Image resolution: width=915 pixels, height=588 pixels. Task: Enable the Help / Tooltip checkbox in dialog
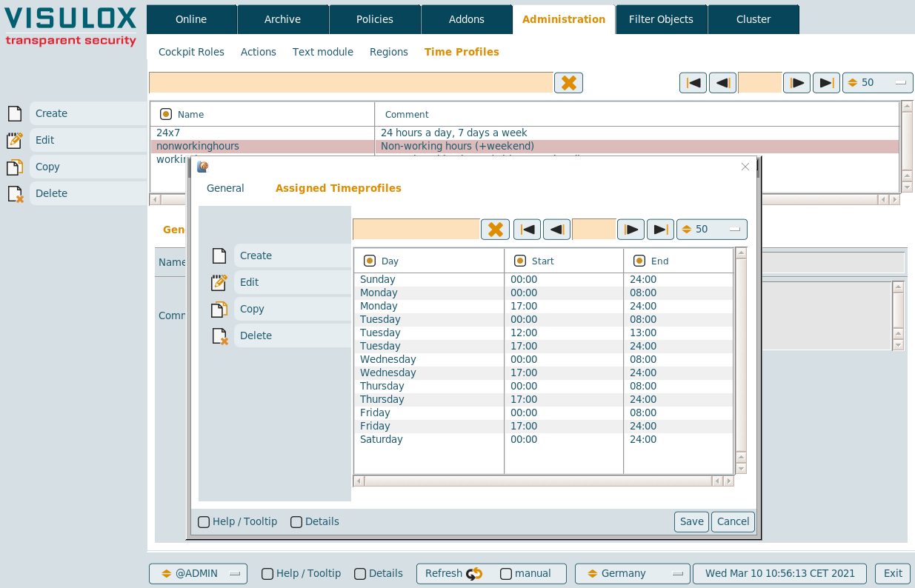(204, 522)
